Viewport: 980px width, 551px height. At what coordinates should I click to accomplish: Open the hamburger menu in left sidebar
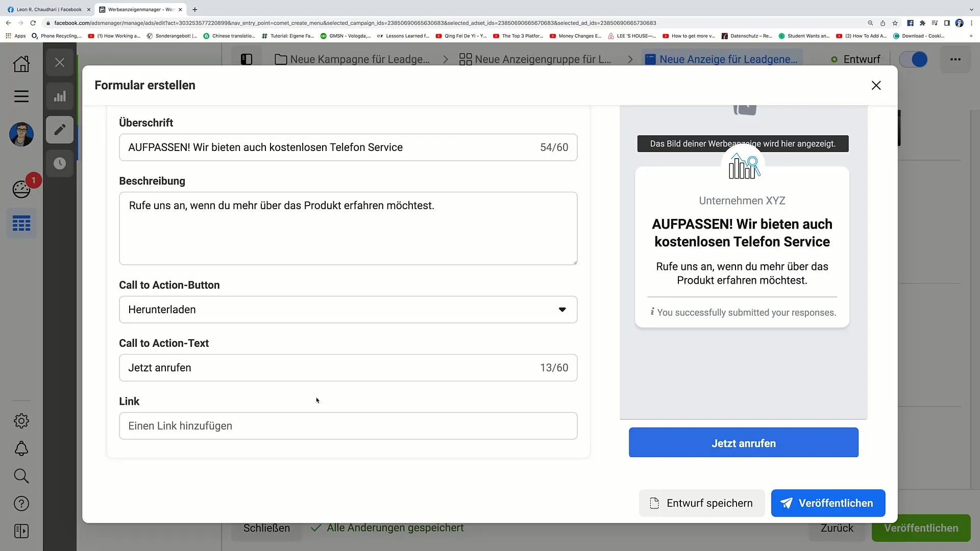point(21,96)
